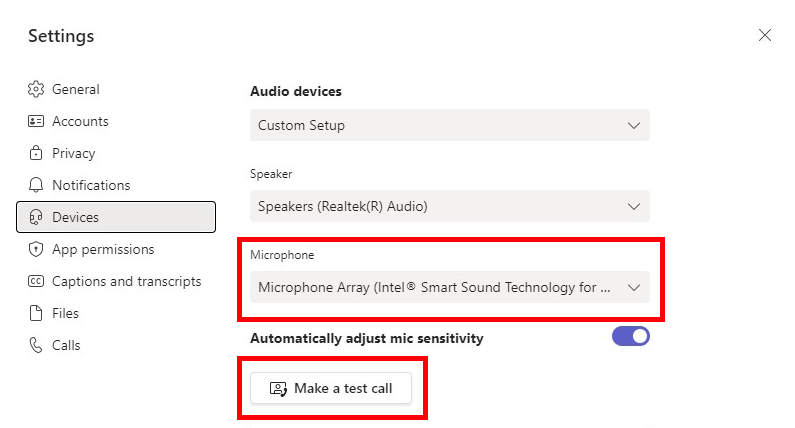Viewport: 795px width, 428px height.
Task: Expand the Speaker dropdown chevron
Action: [634, 206]
